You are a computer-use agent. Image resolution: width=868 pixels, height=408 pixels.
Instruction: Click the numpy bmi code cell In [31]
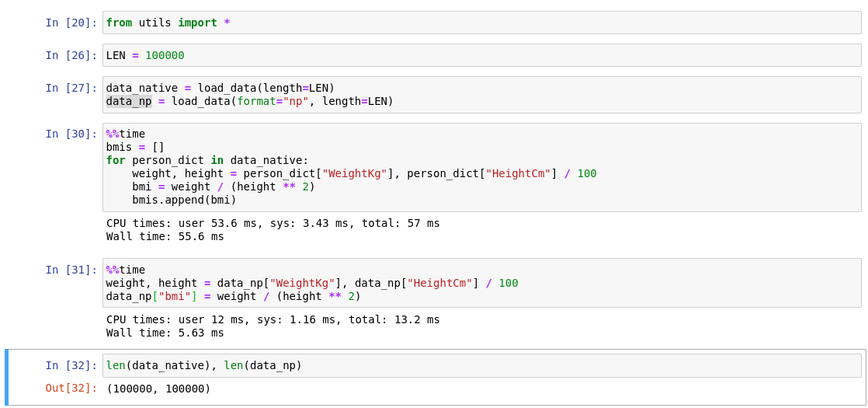point(481,283)
